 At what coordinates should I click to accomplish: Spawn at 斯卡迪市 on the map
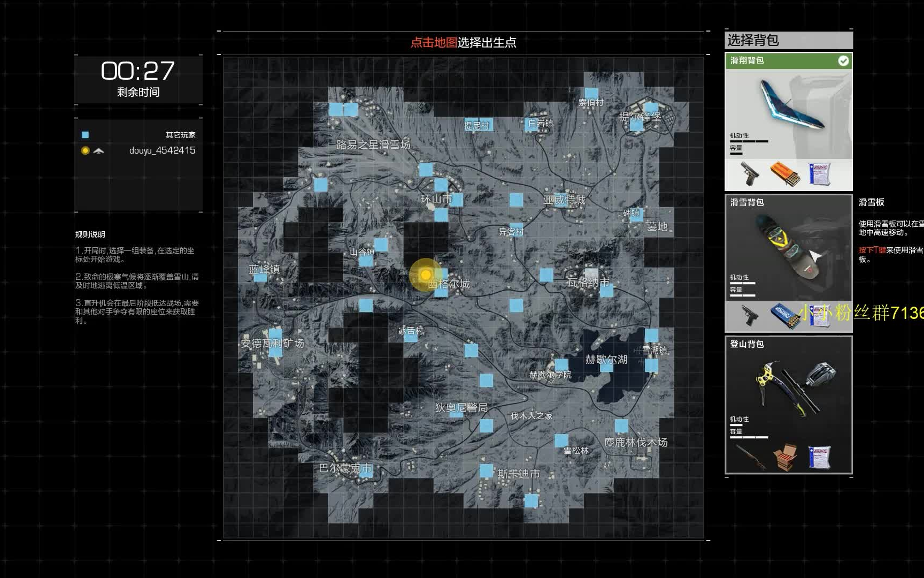[519, 474]
